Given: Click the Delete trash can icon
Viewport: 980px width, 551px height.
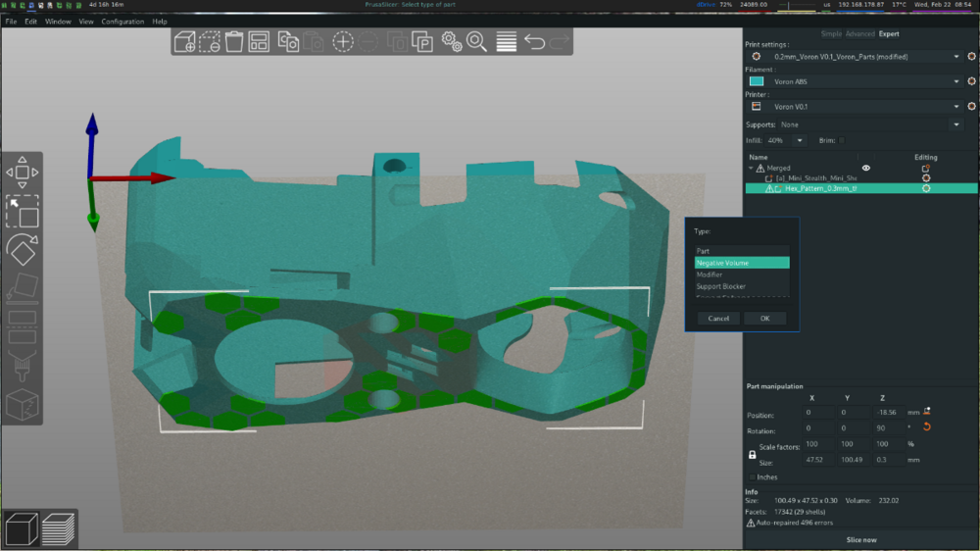Looking at the screenshot, I should coord(234,42).
